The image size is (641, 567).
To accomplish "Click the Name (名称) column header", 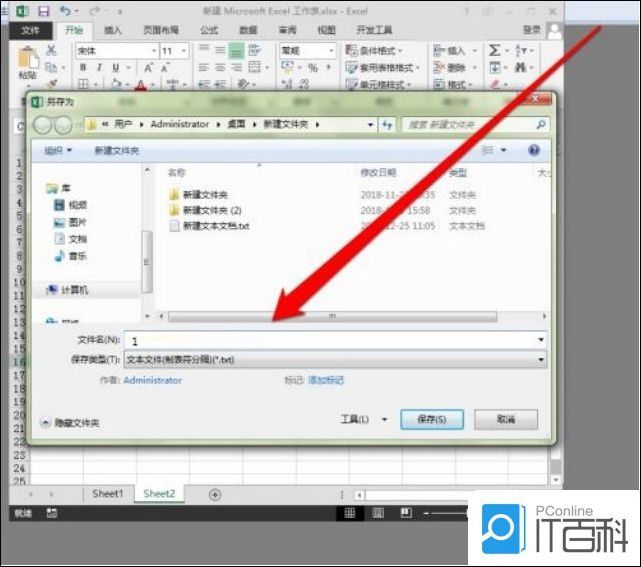I will coord(177,173).
